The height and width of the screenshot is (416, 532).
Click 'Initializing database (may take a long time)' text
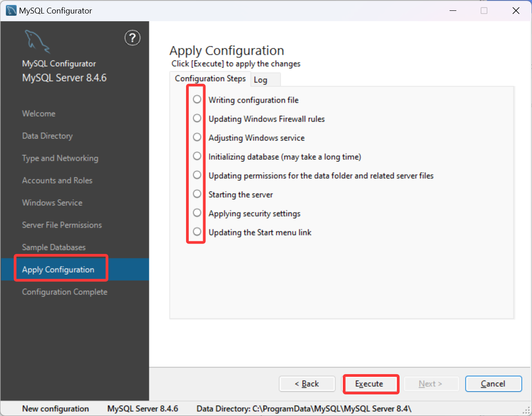click(285, 157)
